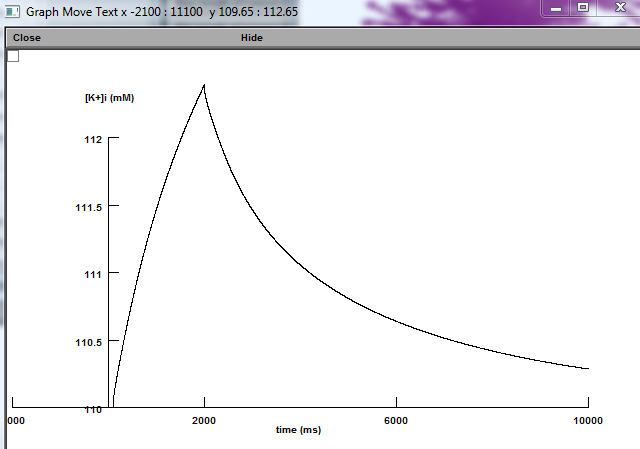The height and width of the screenshot is (449, 640).
Task: Click the 111.5 y-axis tick label
Action: point(88,207)
